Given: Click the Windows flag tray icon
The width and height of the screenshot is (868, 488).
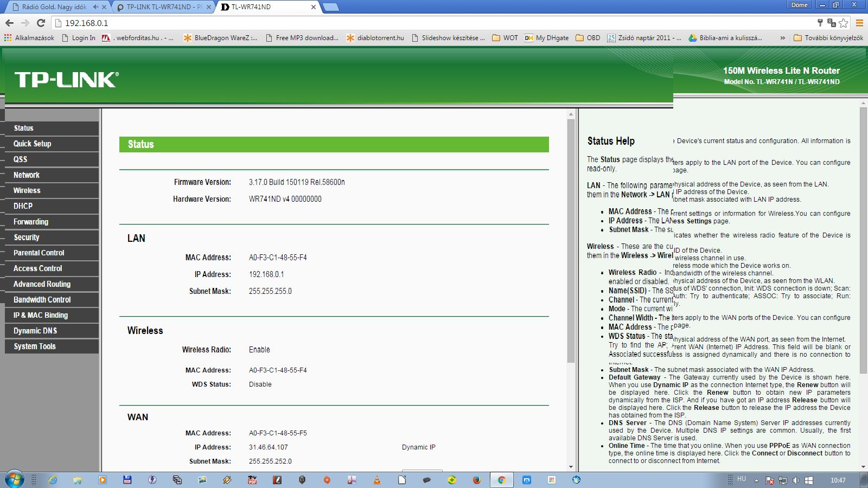Looking at the screenshot, I should pyautogui.click(x=809, y=480).
